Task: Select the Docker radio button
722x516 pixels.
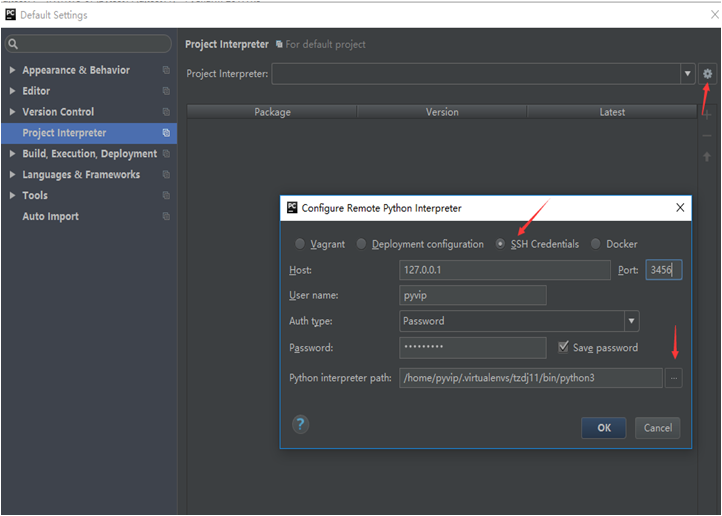Action: pos(595,244)
